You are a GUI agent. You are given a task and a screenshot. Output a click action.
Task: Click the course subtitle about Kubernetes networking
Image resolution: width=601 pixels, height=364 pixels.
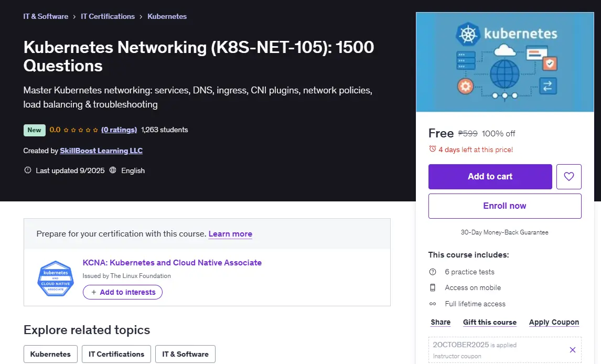tap(198, 98)
